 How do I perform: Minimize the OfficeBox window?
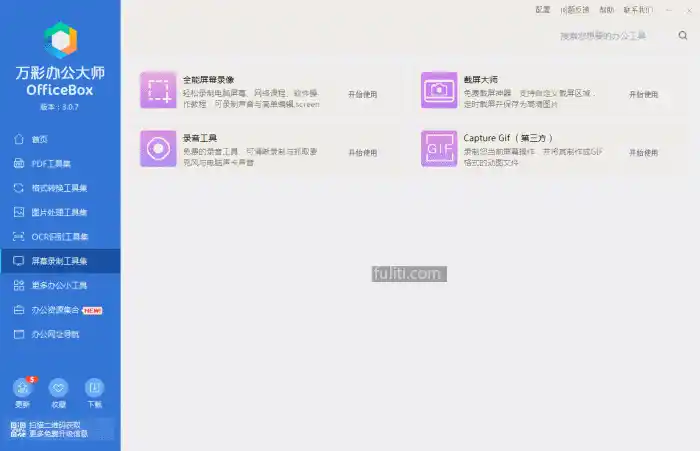click(x=669, y=10)
